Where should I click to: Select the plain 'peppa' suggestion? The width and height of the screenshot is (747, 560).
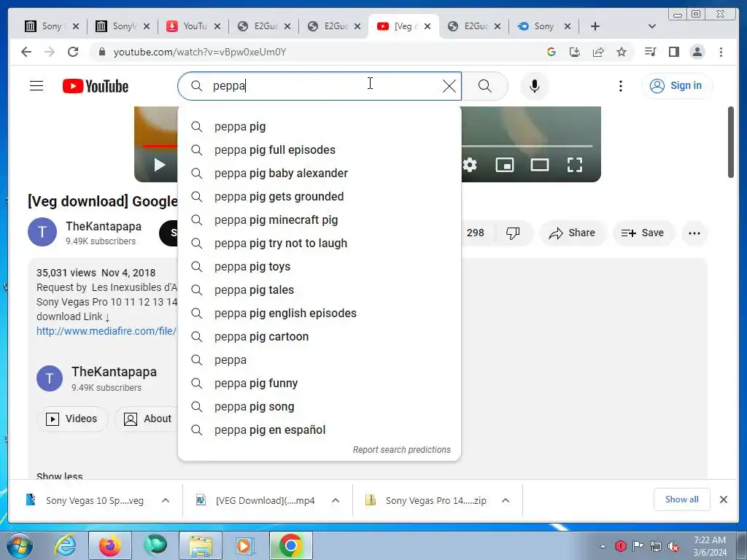tap(320, 360)
